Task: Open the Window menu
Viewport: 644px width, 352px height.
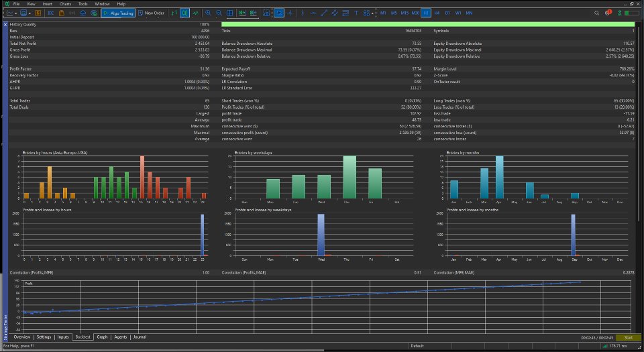Action: [102, 4]
